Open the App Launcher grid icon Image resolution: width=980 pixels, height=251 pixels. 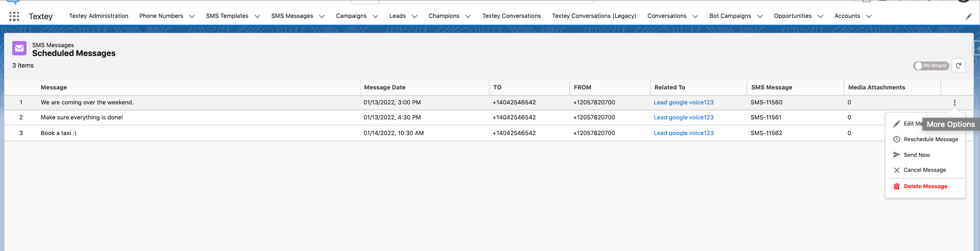[14, 16]
